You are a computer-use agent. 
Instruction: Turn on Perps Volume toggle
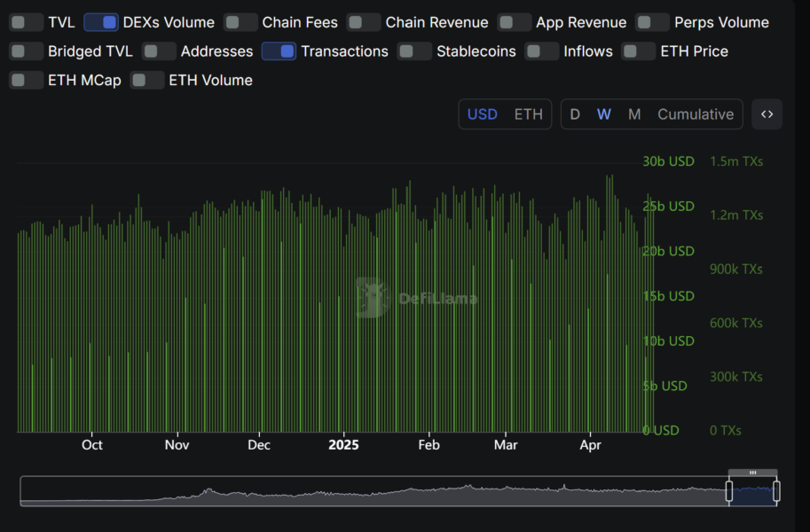coord(653,22)
